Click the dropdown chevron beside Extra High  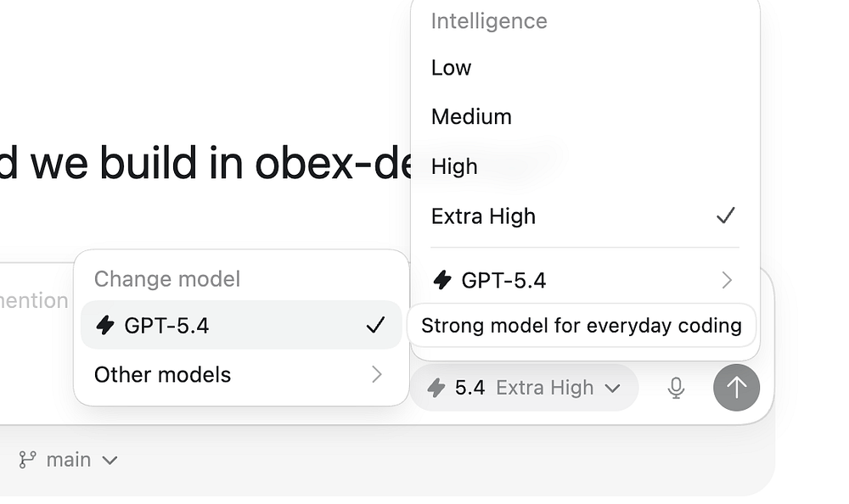[x=613, y=389]
